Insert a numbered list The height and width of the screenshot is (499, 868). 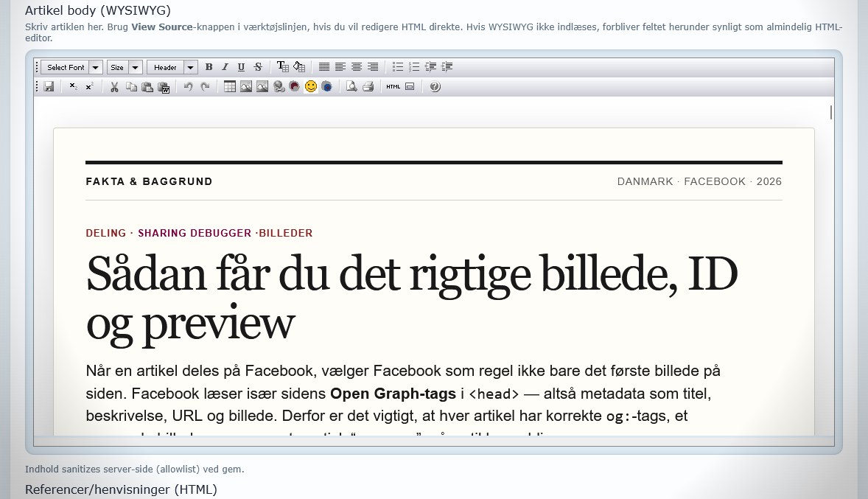click(414, 67)
